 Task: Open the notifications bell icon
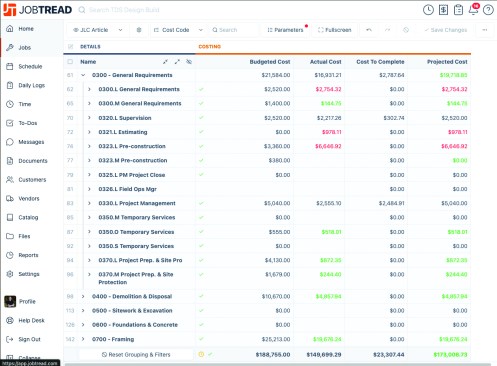[474, 10]
